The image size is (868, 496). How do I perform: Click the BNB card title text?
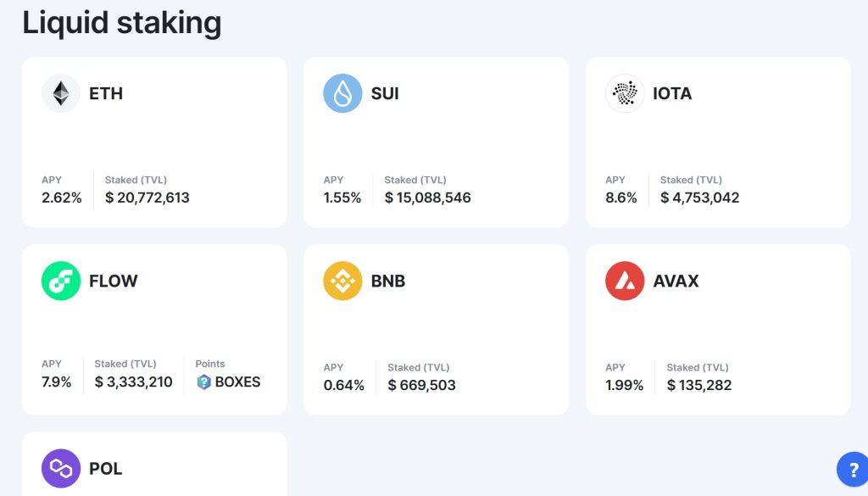coord(388,281)
